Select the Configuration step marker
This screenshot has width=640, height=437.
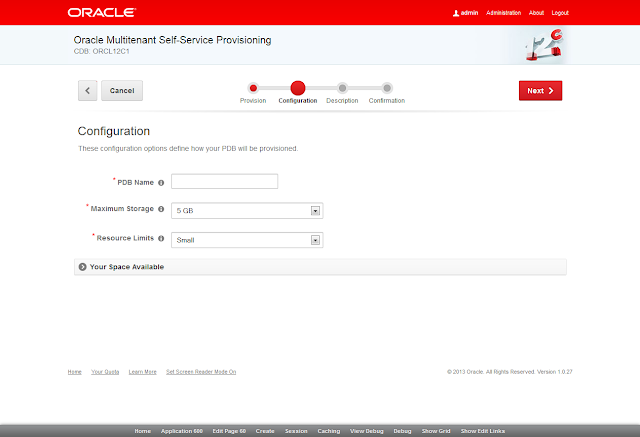pos(298,88)
